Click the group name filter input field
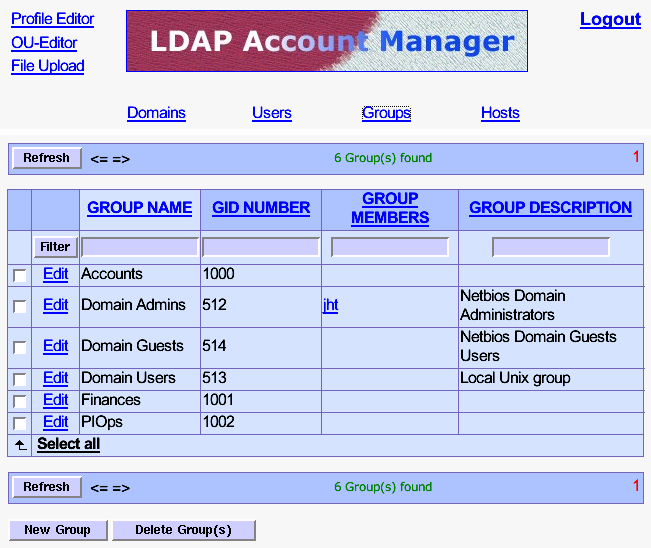Viewport: 651px width, 548px height. coord(140,247)
